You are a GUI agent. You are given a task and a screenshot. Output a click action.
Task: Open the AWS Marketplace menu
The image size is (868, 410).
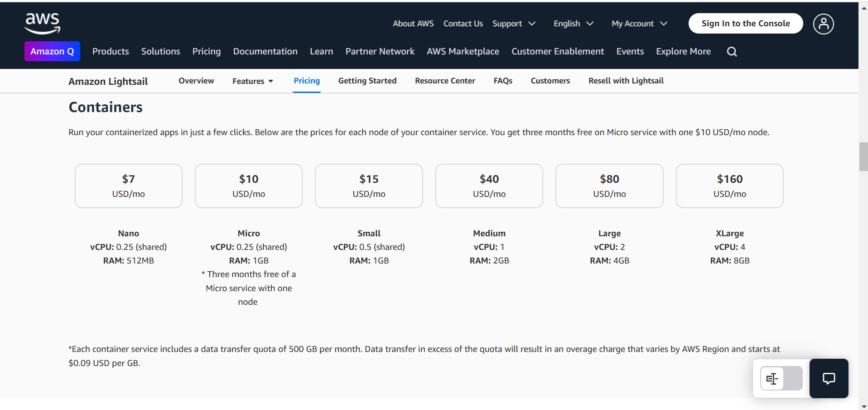click(463, 51)
